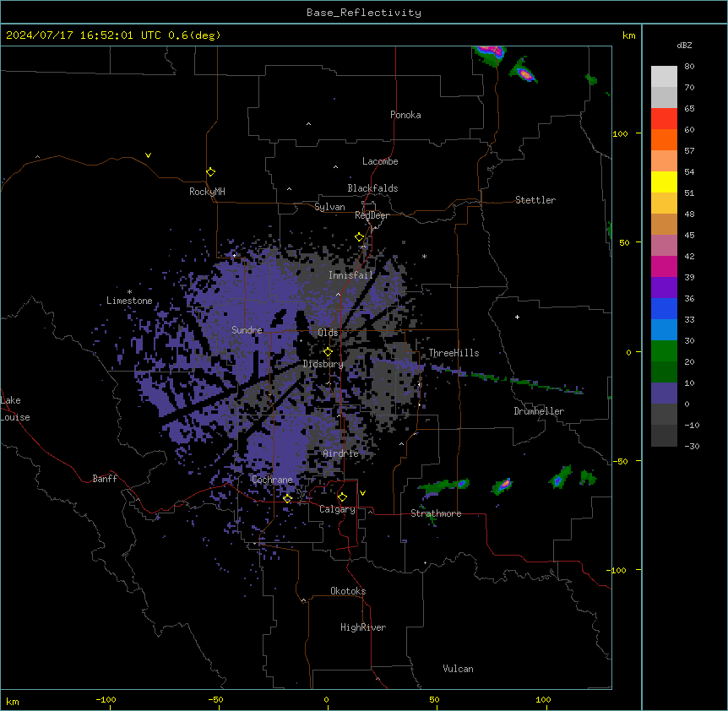Image resolution: width=728 pixels, height=711 pixels.
Task: Click the Calgary city label
Action: (x=337, y=509)
